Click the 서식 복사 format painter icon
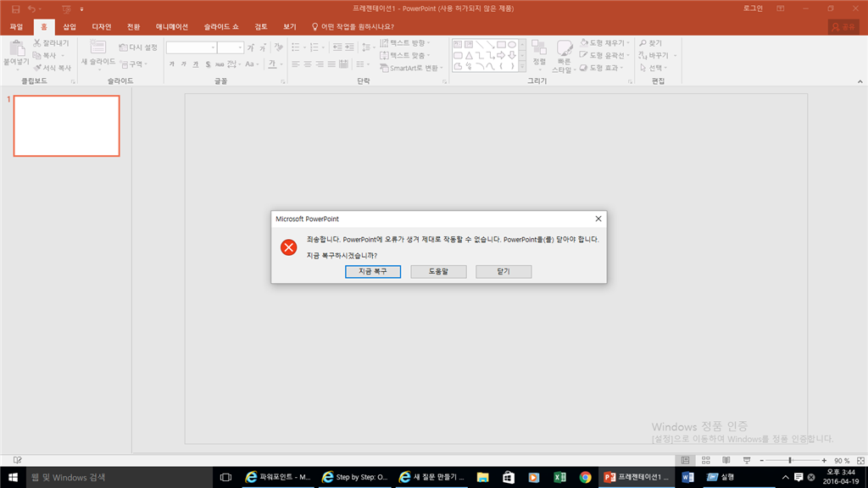The image size is (868, 488). click(x=37, y=68)
